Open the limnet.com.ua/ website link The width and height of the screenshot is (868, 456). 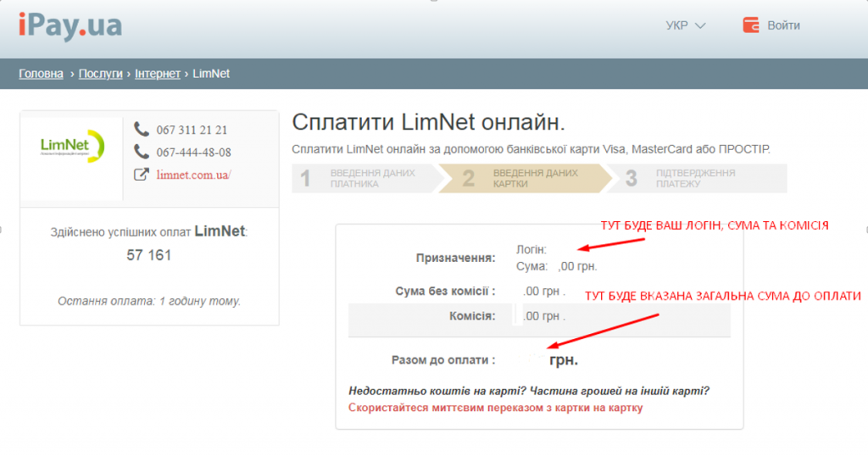193,175
